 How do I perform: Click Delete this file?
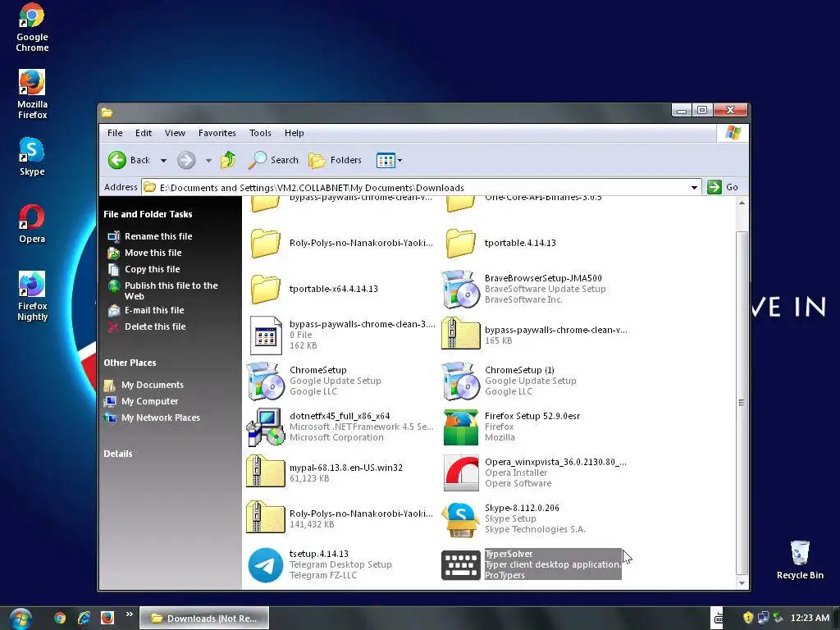(x=155, y=326)
